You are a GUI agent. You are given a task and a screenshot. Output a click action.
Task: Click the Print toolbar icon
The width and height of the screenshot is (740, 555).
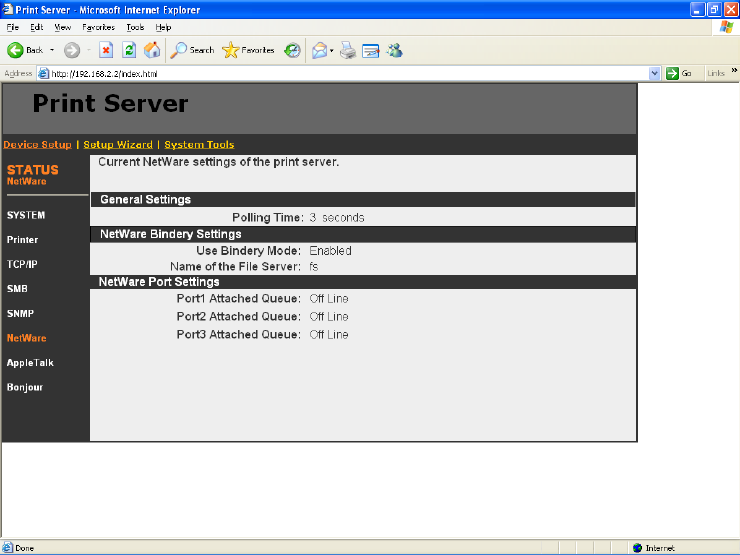(348, 50)
